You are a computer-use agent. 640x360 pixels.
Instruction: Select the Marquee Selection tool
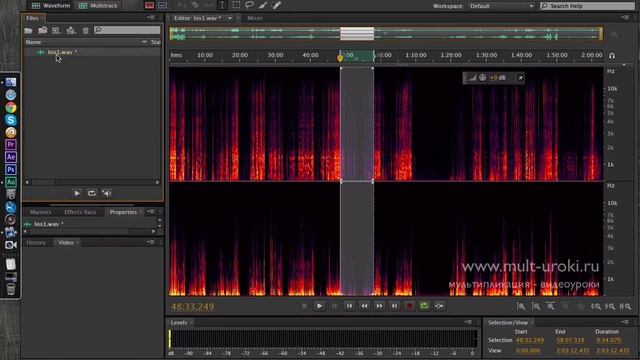tap(236, 5)
